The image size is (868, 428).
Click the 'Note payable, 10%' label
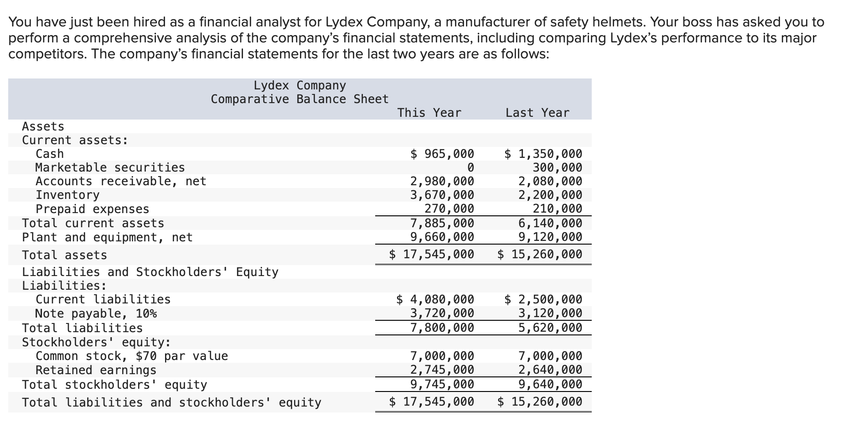(x=96, y=313)
